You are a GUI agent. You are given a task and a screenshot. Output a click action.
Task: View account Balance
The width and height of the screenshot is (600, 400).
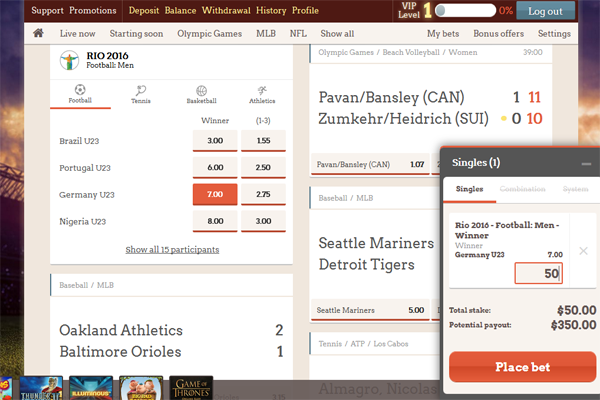(x=180, y=10)
